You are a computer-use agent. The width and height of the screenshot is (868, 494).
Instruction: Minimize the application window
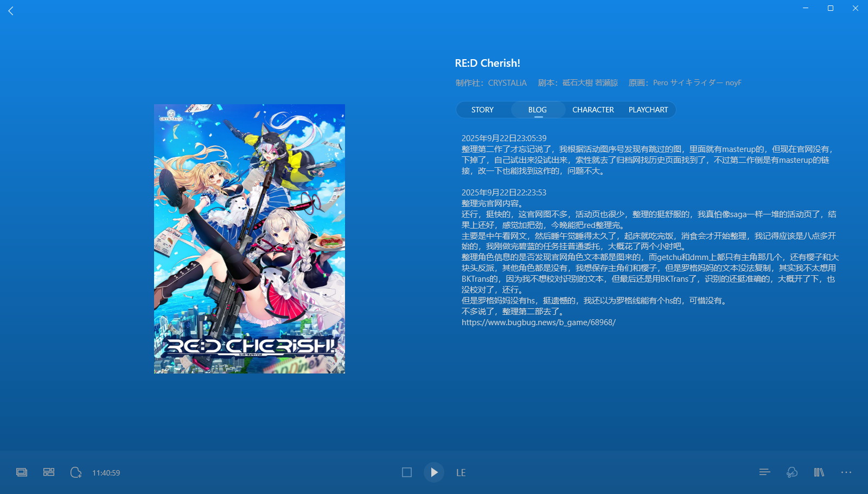pyautogui.click(x=806, y=8)
